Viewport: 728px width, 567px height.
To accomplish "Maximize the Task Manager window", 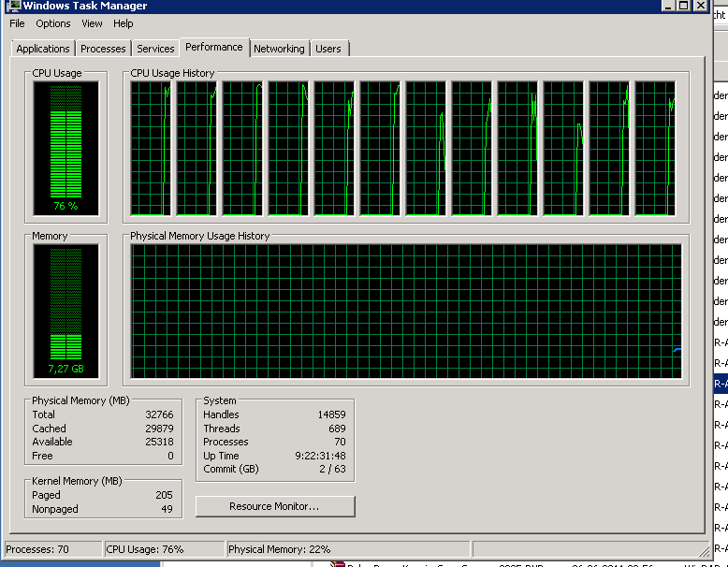I will (x=684, y=6).
